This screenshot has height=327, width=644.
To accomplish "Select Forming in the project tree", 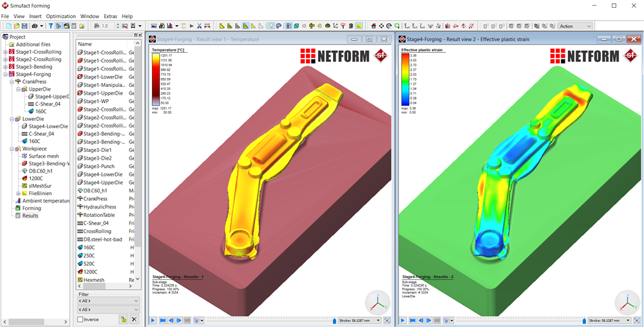I will (x=32, y=209).
